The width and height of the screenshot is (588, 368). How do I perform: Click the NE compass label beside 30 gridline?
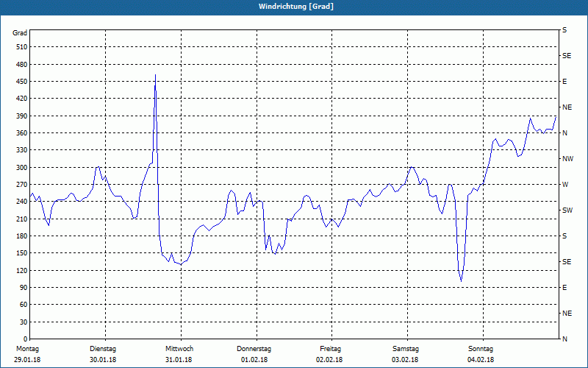click(567, 314)
